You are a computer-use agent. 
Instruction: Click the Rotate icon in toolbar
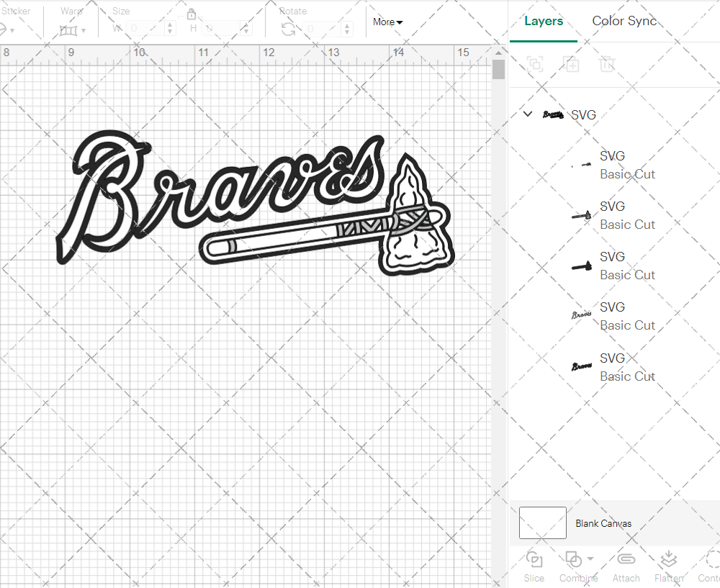coord(288,29)
